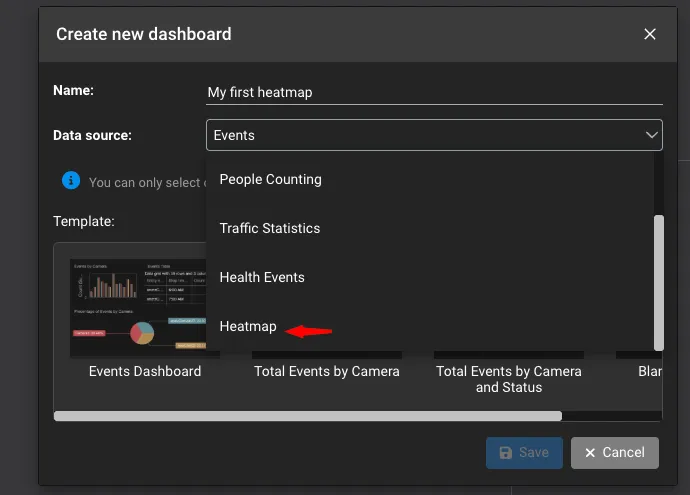Choose Total Events by Camera template
690x495 pixels.
click(x=327, y=371)
